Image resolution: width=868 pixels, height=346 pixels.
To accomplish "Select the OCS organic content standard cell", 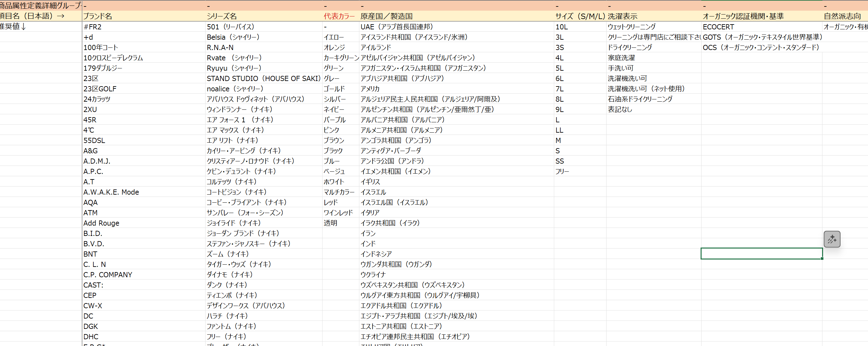I will point(762,47).
